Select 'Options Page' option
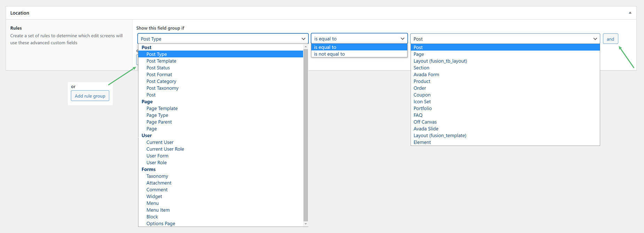644x233 pixels. point(221,224)
